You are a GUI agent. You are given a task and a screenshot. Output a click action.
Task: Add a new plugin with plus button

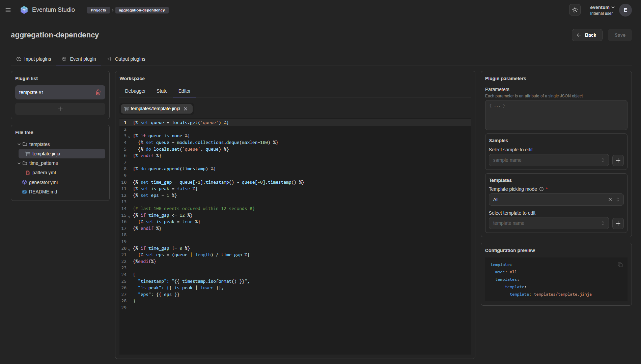pos(60,109)
